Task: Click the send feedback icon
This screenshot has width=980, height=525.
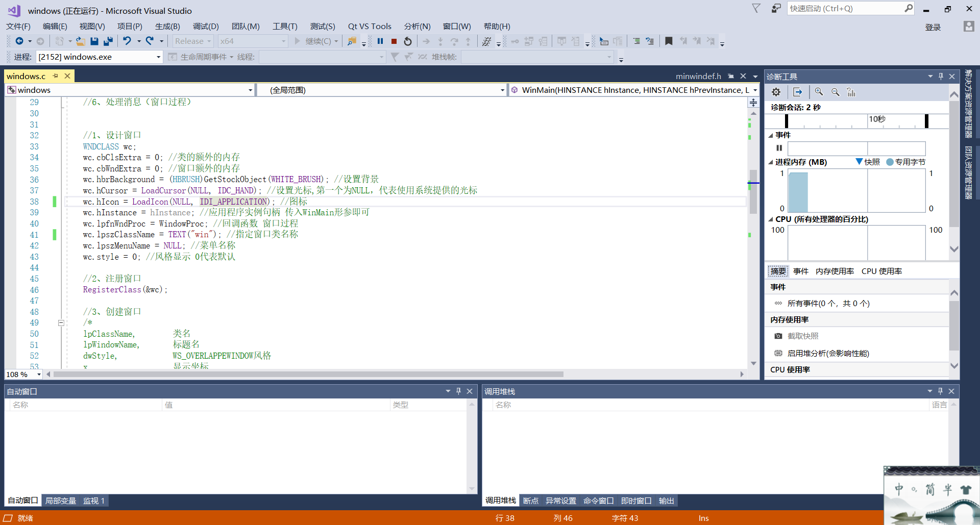Action: tap(776, 9)
